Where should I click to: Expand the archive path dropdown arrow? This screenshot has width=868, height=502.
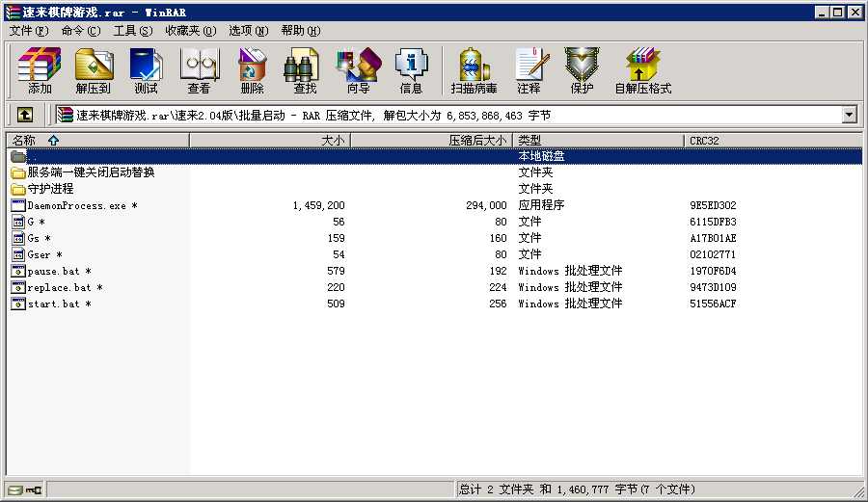849,115
